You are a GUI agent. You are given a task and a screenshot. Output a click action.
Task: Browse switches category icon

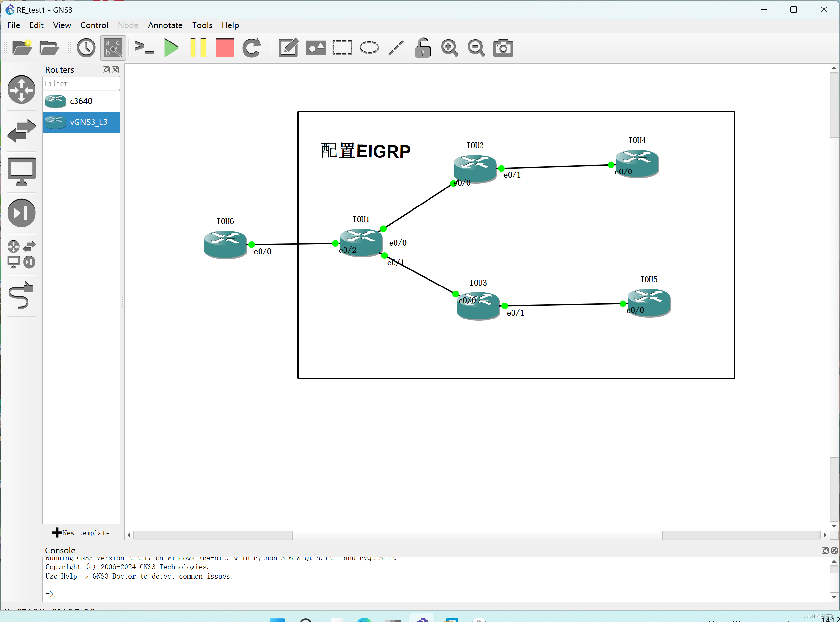pyautogui.click(x=22, y=131)
